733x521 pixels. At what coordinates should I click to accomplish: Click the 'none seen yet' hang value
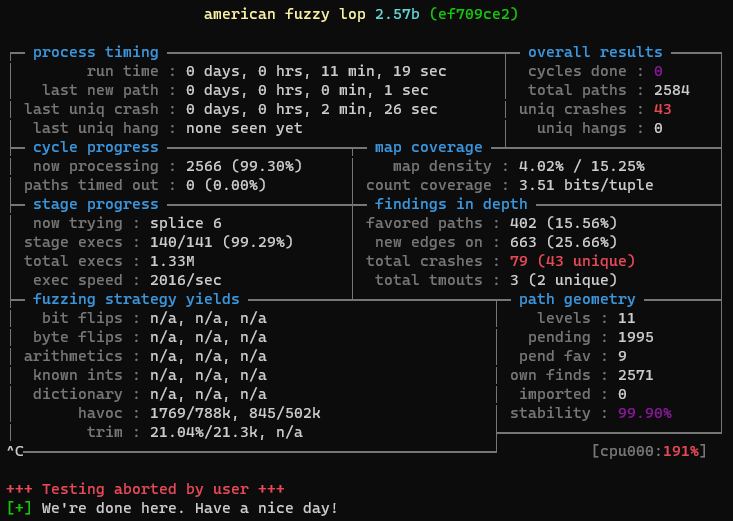[244, 129]
